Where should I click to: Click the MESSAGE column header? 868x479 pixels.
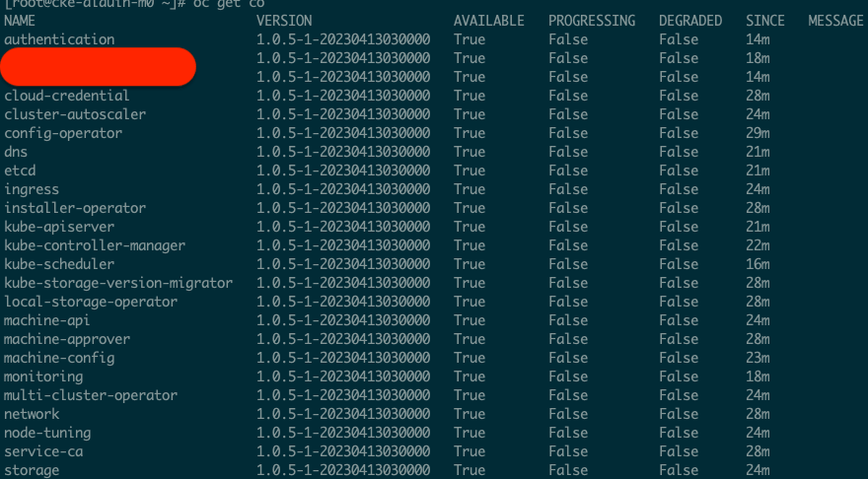pos(835,21)
